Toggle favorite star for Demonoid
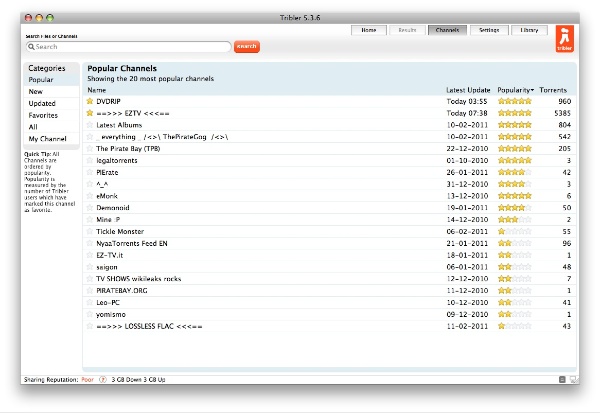Screen dimensions: 600x413 pyautogui.click(x=90, y=208)
